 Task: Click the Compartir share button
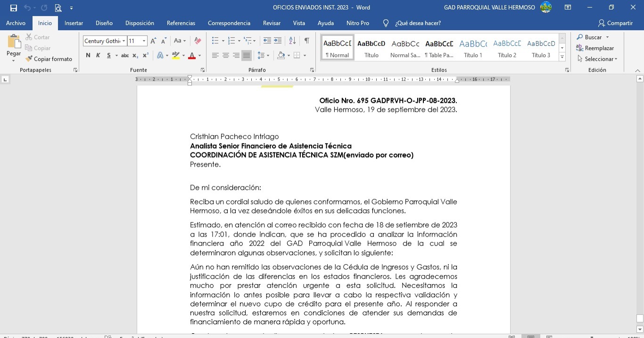click(x=615, y=23)
